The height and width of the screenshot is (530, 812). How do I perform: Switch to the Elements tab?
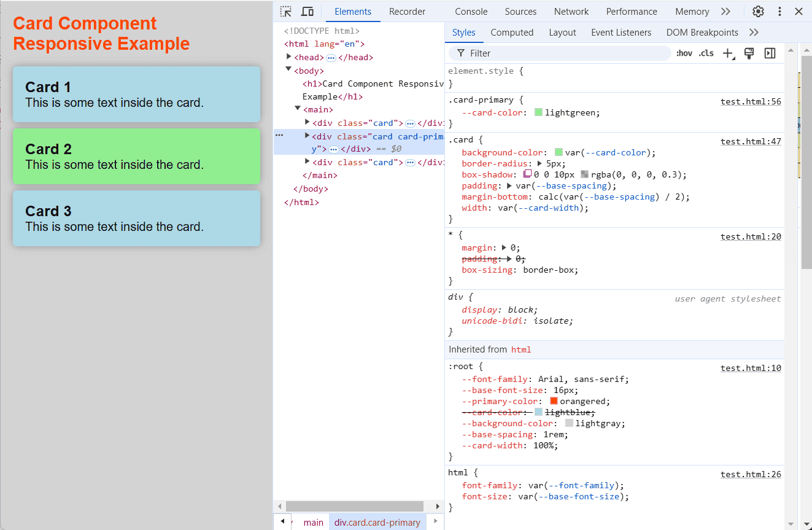[353, 11]
